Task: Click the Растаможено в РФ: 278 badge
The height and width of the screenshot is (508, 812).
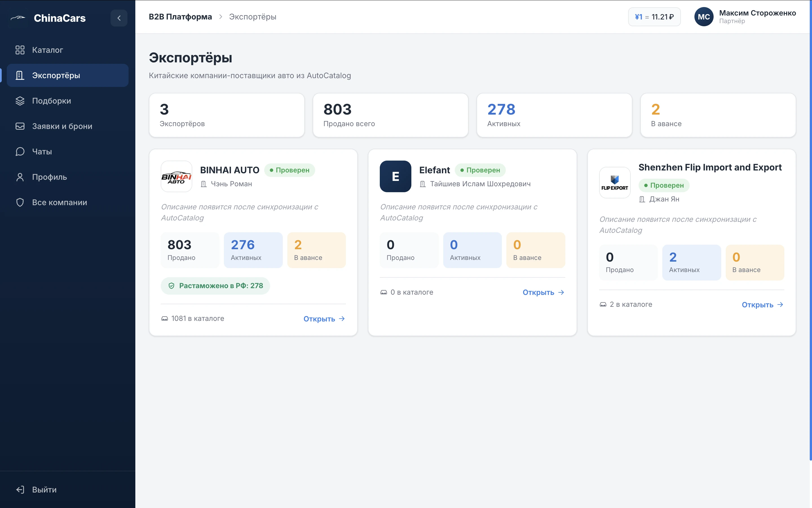Action: coord(215,286)
